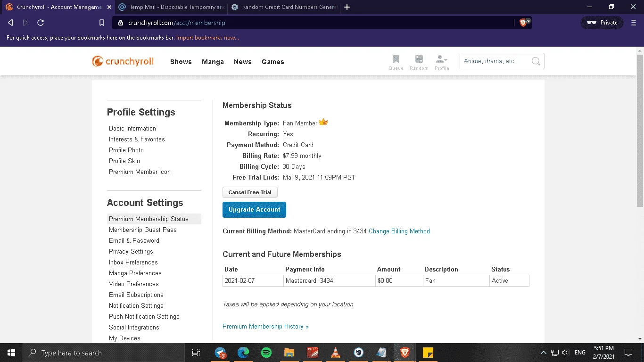The width and height of the screenshot is (644, 362).
Task: Open the Queue bookmark icon
Action: coord(396,62)
